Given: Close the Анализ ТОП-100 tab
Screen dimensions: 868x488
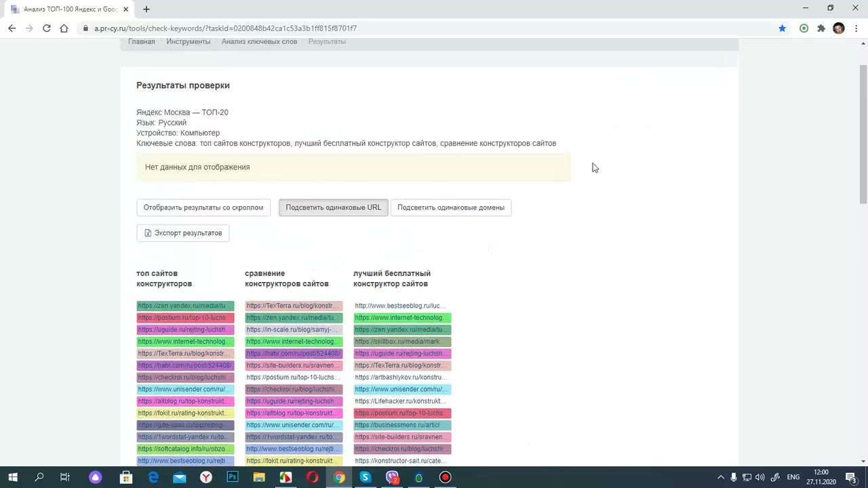Looking at the screenshot, I should (126, 9).
